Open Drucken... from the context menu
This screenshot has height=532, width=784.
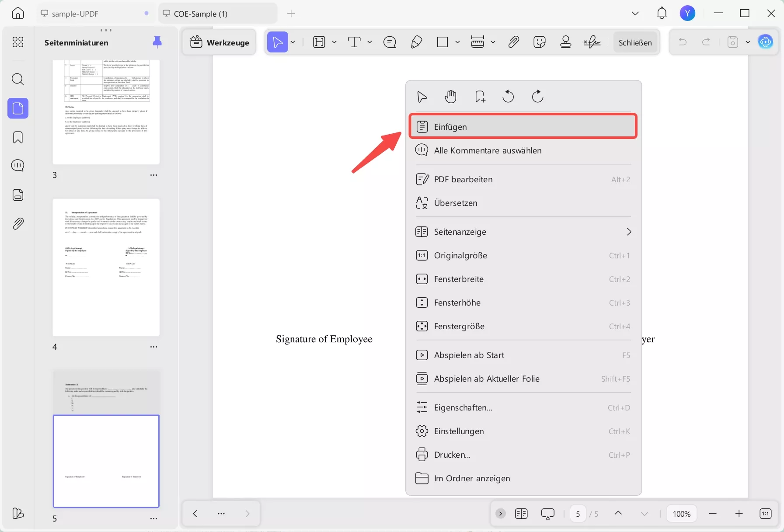click(523, 455)
